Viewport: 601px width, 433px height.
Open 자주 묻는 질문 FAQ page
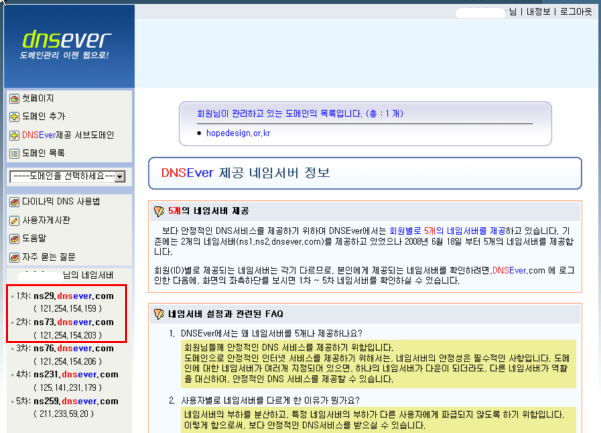tap(48, 257)
